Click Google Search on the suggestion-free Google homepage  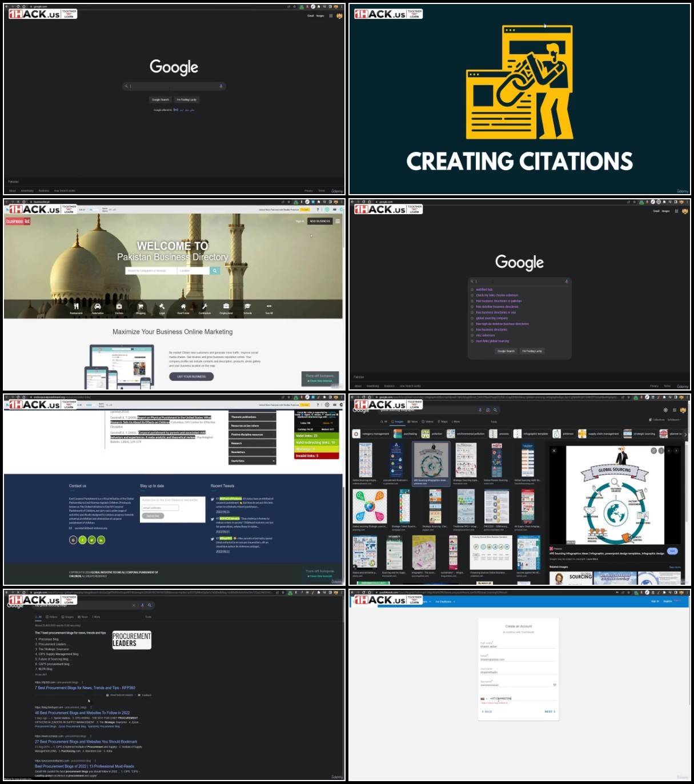pos(161,99)
